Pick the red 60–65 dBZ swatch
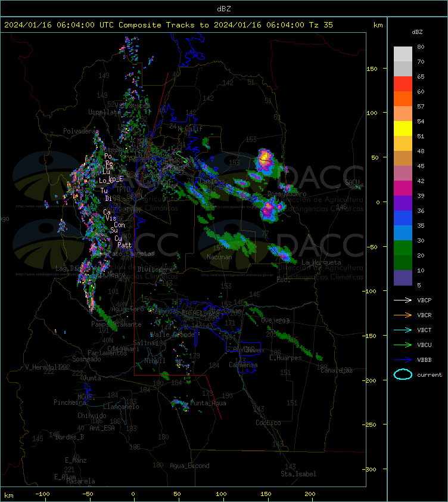This screenshot has width=448, height=502. pyautogui.click(x=403, y=83)
